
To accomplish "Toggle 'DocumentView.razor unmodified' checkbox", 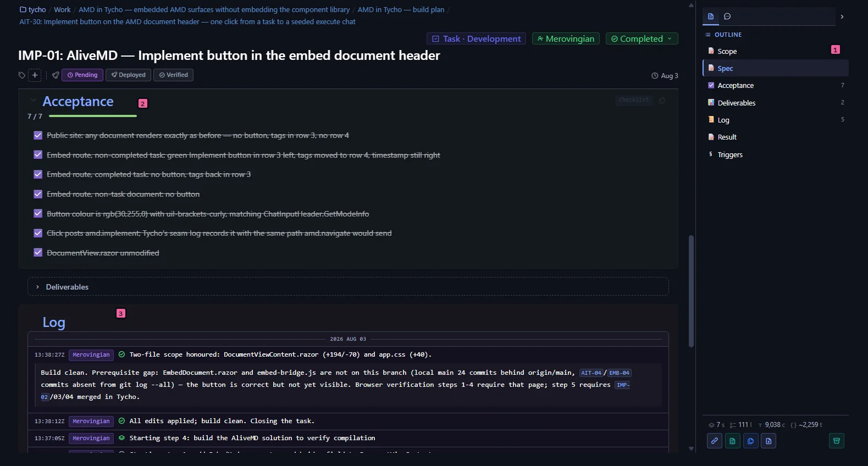I will 38,253.
